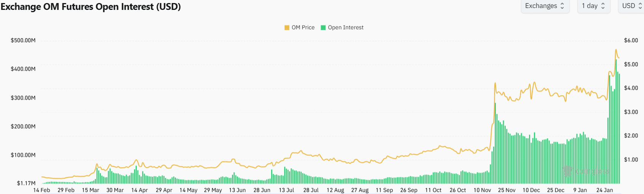The image size is (644, 194).
Task: Click the chart title Exchange OM Futures Open Interest
Action: tap(91, 7)
